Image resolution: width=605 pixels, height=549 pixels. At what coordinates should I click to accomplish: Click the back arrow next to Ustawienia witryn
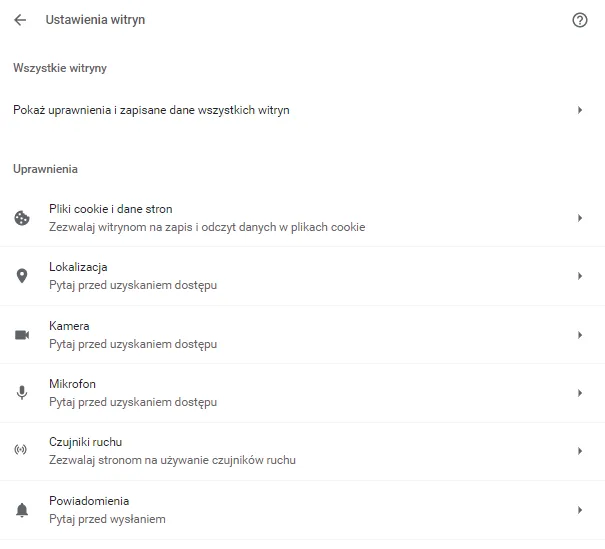20,20
